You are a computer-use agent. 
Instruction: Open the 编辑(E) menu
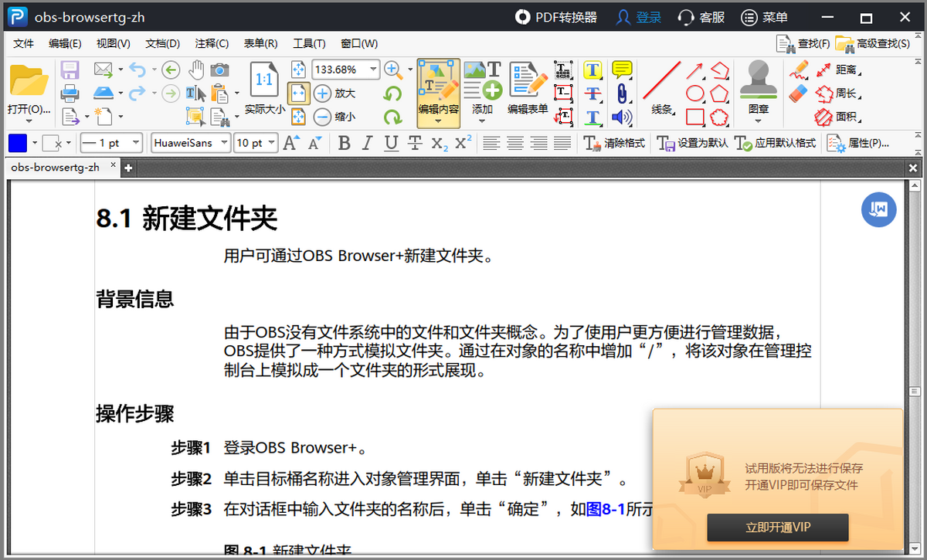65,43
